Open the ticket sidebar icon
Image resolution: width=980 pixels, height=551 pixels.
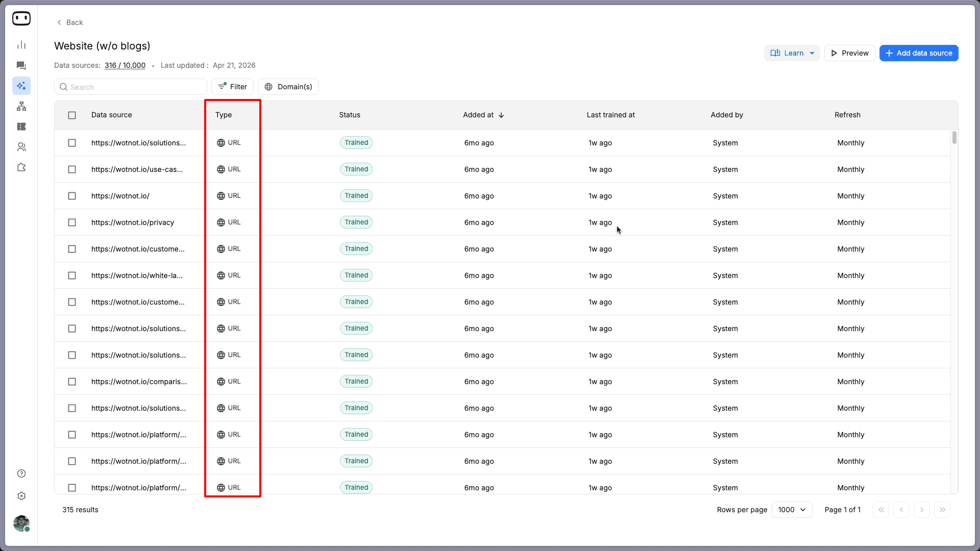click(x=21, y=127)
